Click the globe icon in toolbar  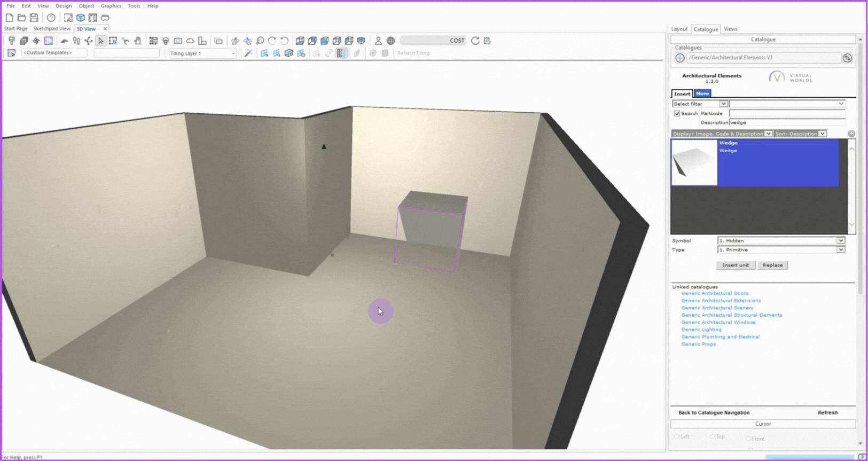tap(390, 41)
